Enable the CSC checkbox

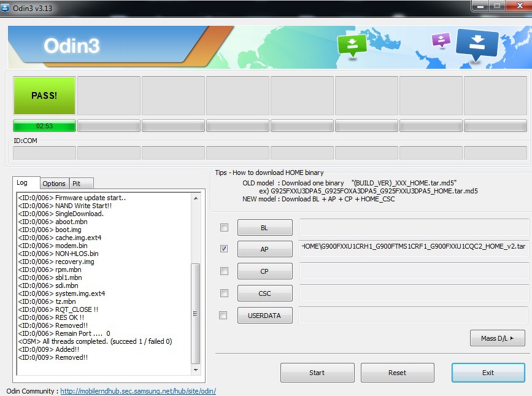coord(224,293)
